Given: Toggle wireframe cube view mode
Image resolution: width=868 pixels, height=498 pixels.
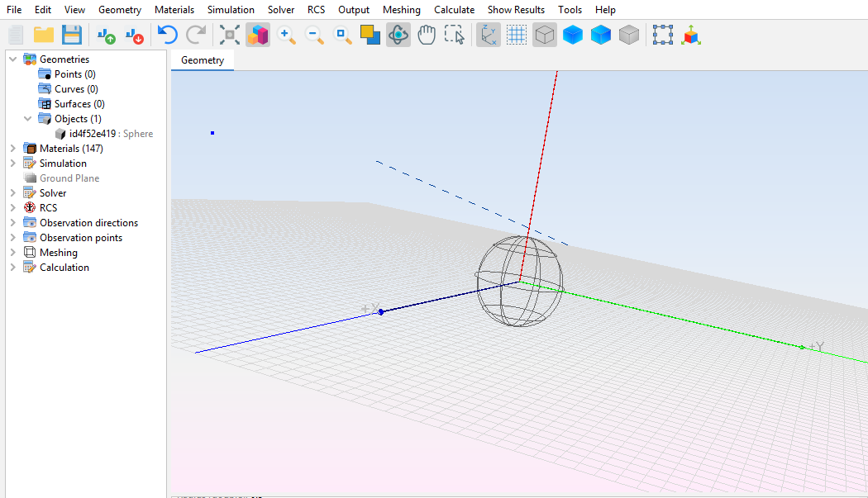Looking at the screenshot, I should [x=544, y=35].
